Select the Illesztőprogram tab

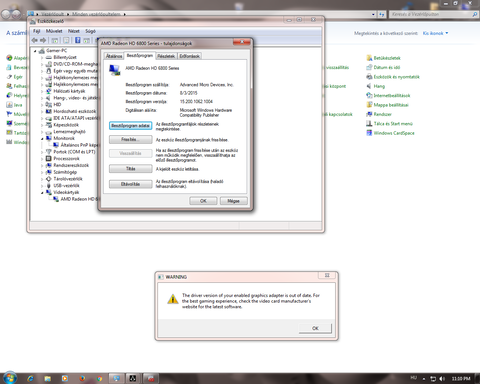pyautogui.click(x=140, y=55)
